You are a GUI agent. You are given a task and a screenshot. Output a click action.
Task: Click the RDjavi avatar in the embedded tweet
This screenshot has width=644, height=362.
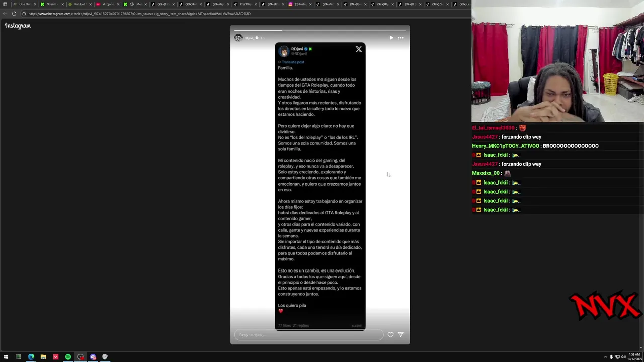click(x=284, y=51)
